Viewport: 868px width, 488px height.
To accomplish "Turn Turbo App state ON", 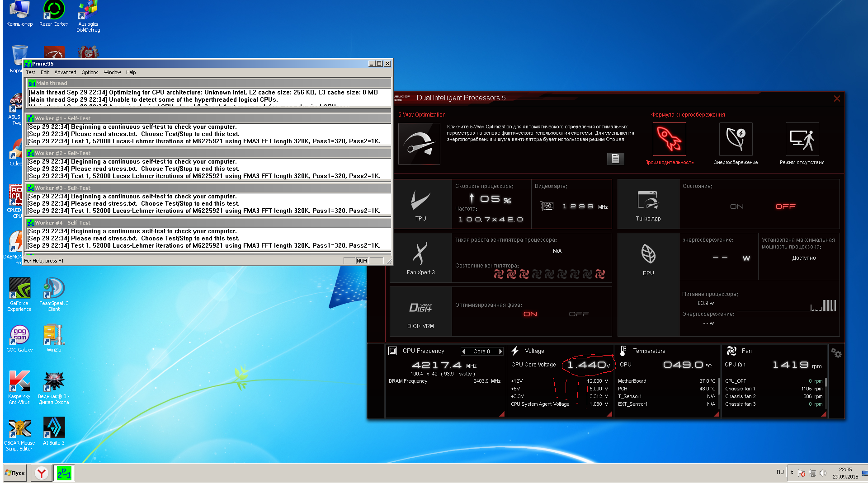I will pyautogui.click(x=736, y=206).
